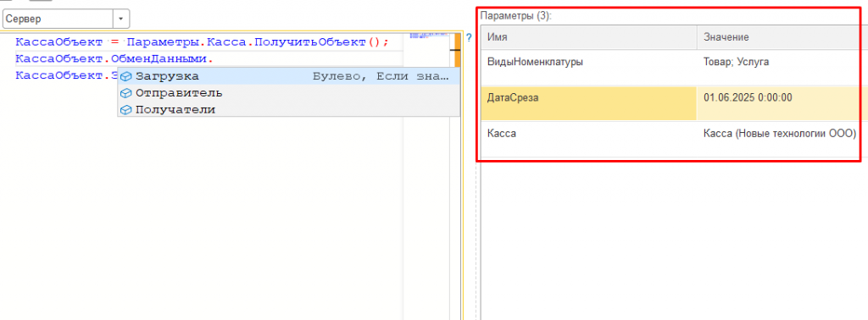Select the Касса parameter name
This screenshot has height=320, width=868.
(502, 133)
